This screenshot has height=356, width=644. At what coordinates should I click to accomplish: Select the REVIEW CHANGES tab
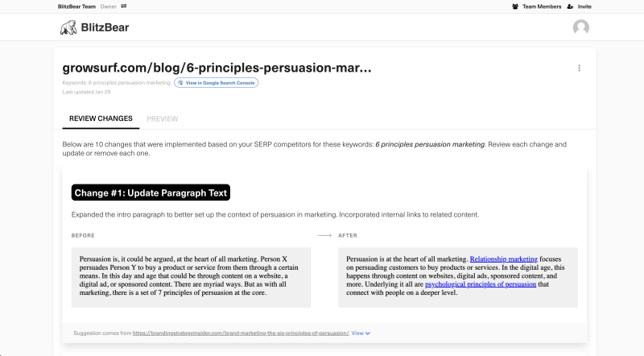click(101, 118)
